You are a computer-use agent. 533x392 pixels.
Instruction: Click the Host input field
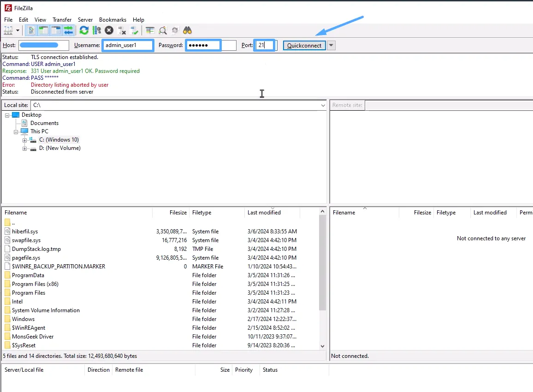tap(44, 45)
